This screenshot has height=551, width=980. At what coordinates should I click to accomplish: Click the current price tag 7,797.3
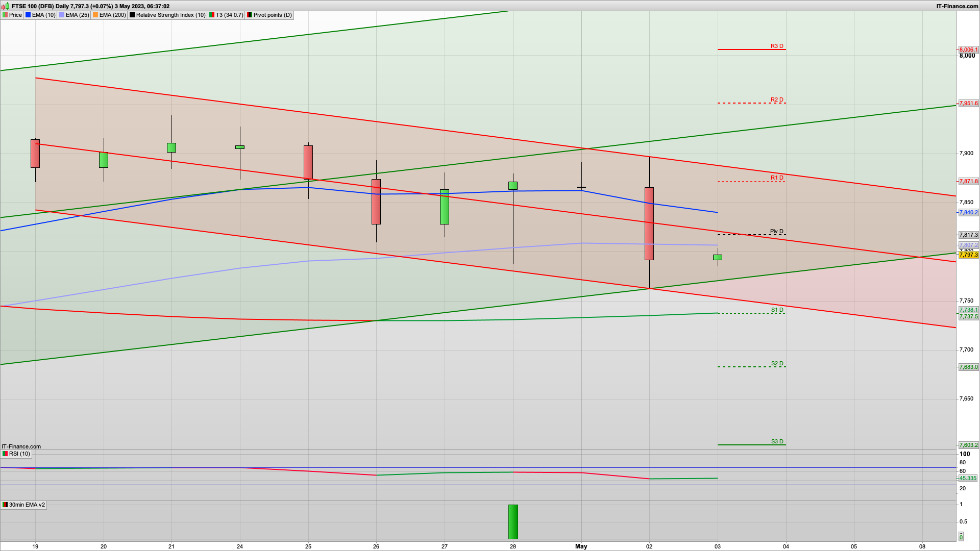(x=968, y=255)
